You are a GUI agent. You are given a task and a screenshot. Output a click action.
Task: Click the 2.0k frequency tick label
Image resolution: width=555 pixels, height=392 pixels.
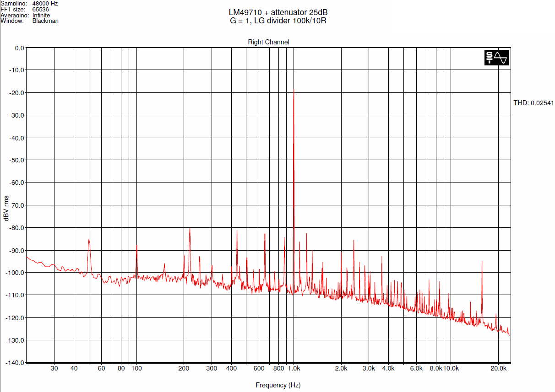341,368
